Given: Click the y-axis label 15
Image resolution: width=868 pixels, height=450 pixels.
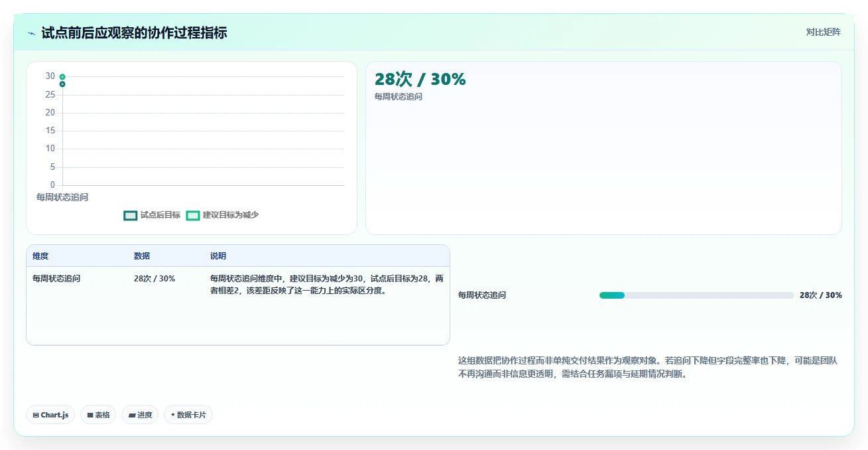Looking at the screenshot, I should click(50, 131).
